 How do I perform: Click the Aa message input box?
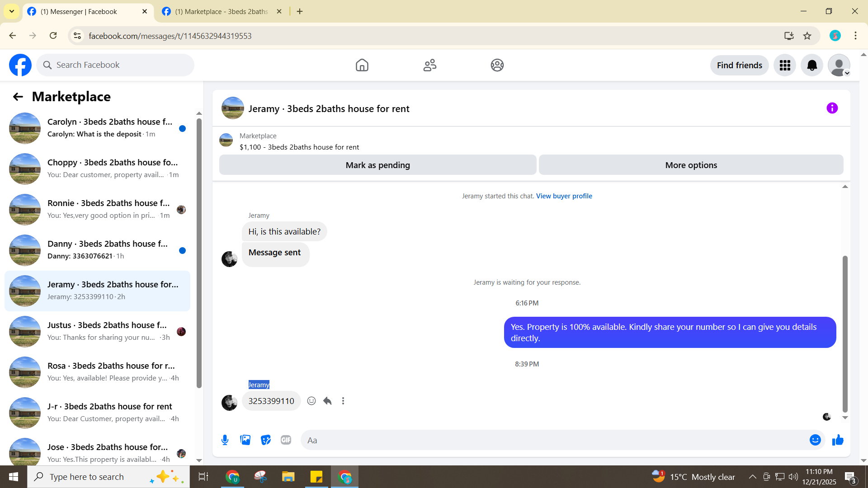[x=556, y=440]
